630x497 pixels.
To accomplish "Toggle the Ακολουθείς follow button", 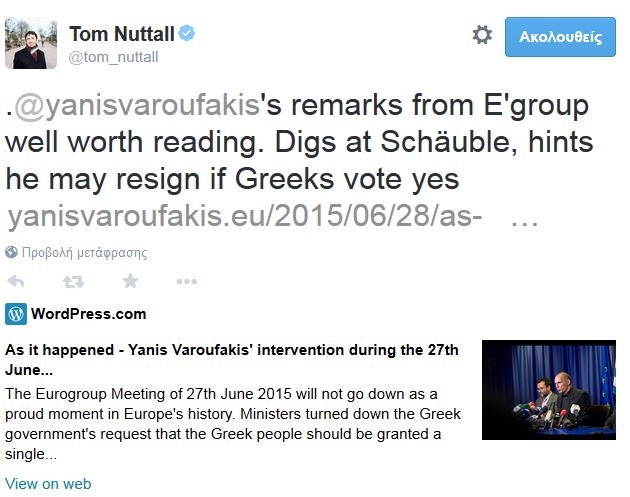I will click(x=560, y=37).
